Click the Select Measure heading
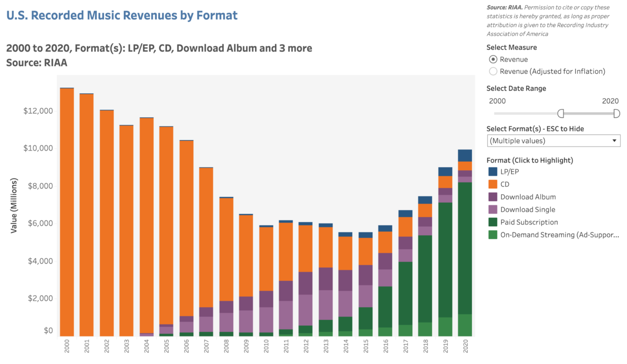Viewport: 627px width, 364px height. point(511,47)
